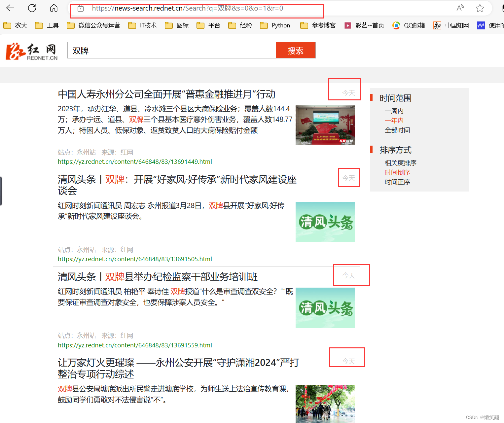Open URL link ending 13691449.html
504x423 pixels.
tap(135, 162)
